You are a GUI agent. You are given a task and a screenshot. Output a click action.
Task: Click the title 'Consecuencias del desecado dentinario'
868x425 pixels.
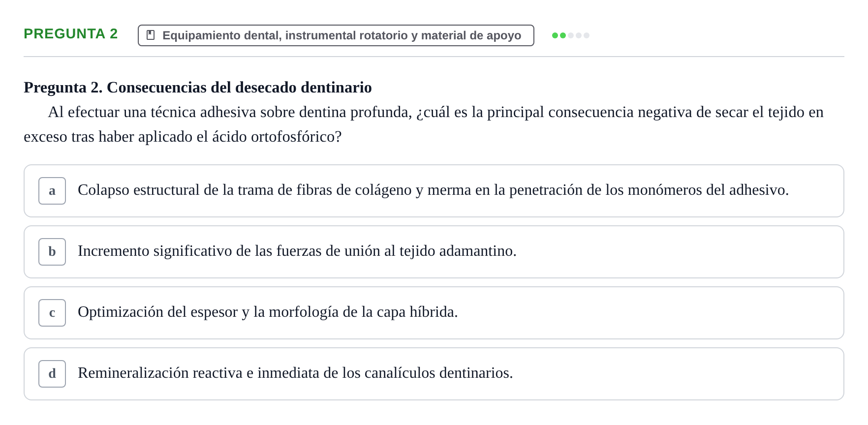239,88
